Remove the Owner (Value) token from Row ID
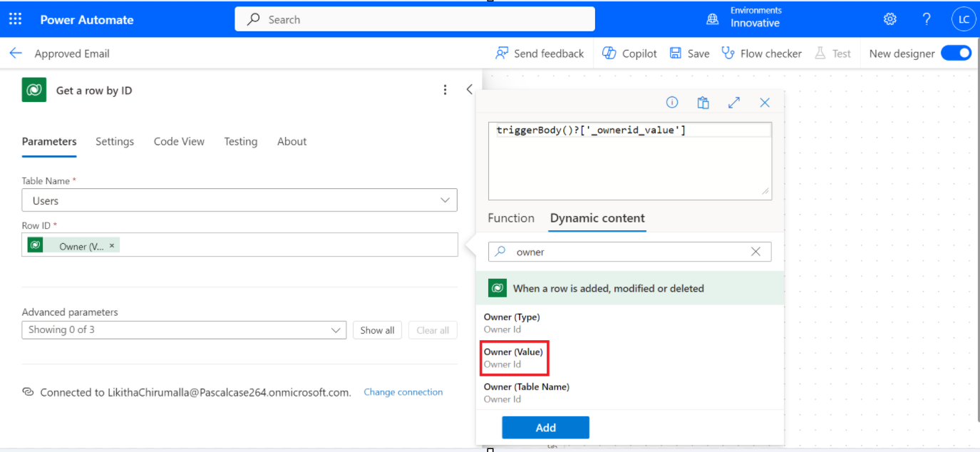 pyautogui.click(x=112, y=245)
